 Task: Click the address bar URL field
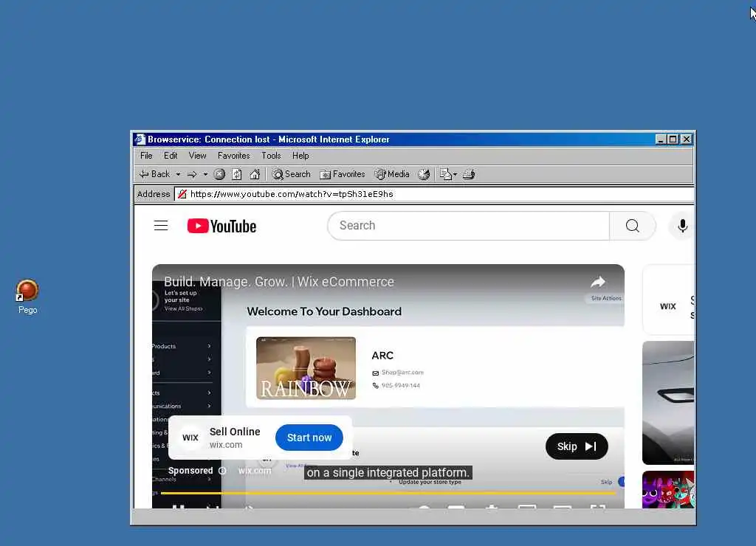pyautogui.click(x=434, y=194)
